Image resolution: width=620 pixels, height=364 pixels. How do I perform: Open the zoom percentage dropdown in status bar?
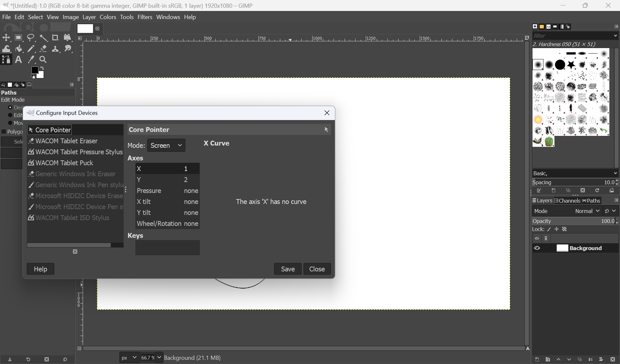coord(159,358)
